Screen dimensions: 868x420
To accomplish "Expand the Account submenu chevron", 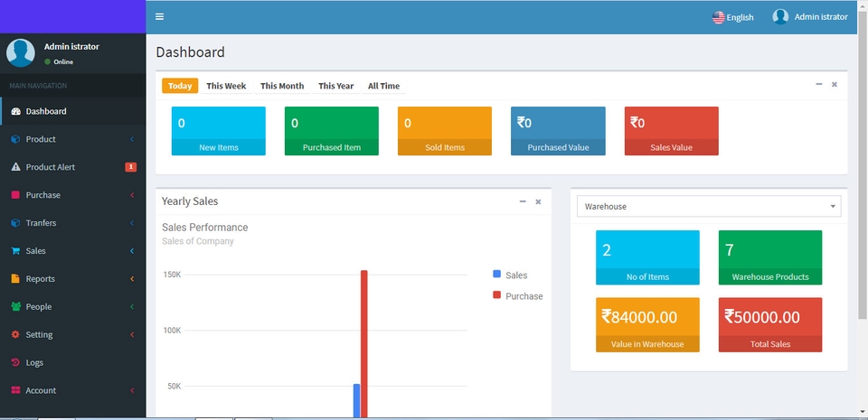I will point(132,391).
